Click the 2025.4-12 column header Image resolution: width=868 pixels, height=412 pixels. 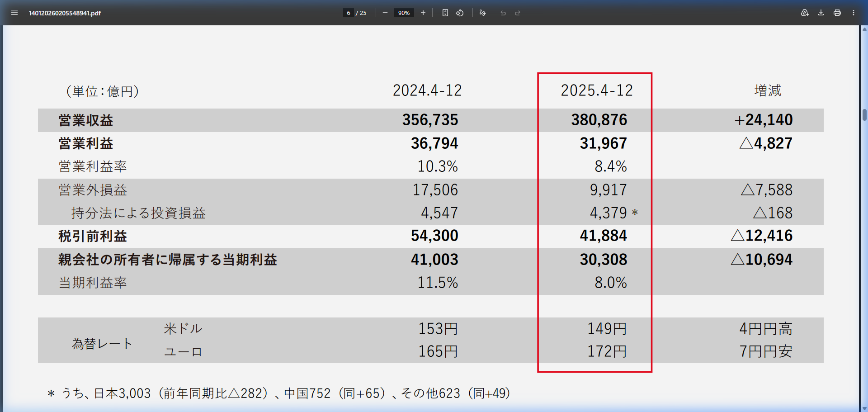point(596,90)
